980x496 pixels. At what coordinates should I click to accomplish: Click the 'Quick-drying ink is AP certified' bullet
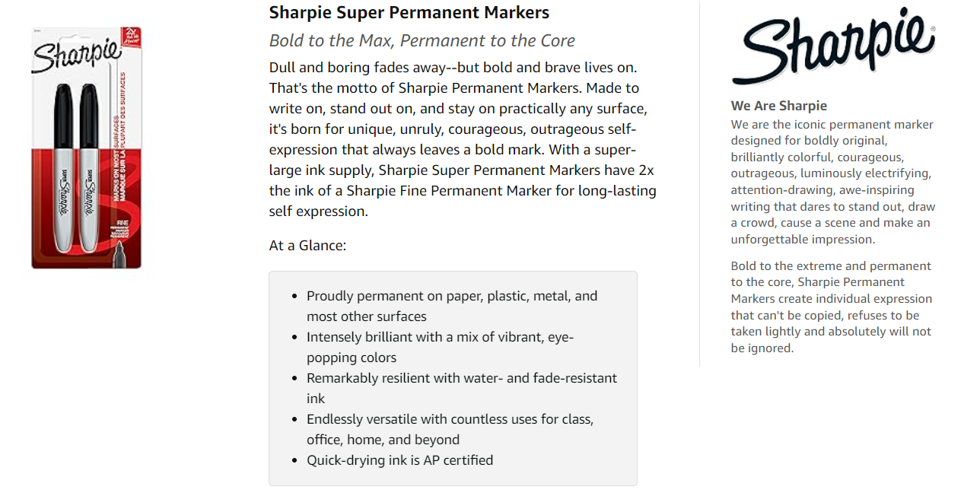coord(399,460)
